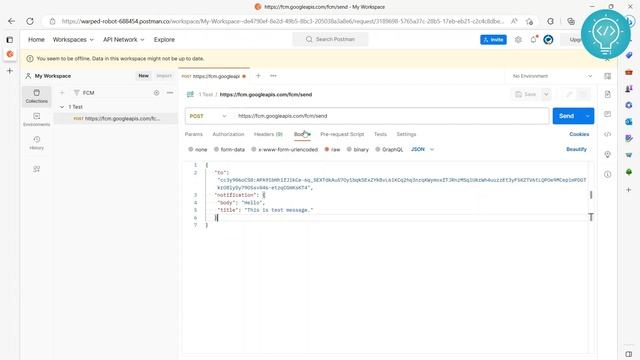The image size is (640, 360).
Task: Click the request URL input field
Action: (x=392, y=116)
